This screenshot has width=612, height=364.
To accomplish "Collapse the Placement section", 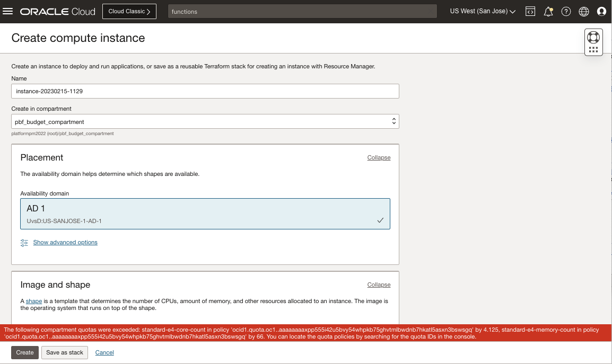I will (379, 157).
